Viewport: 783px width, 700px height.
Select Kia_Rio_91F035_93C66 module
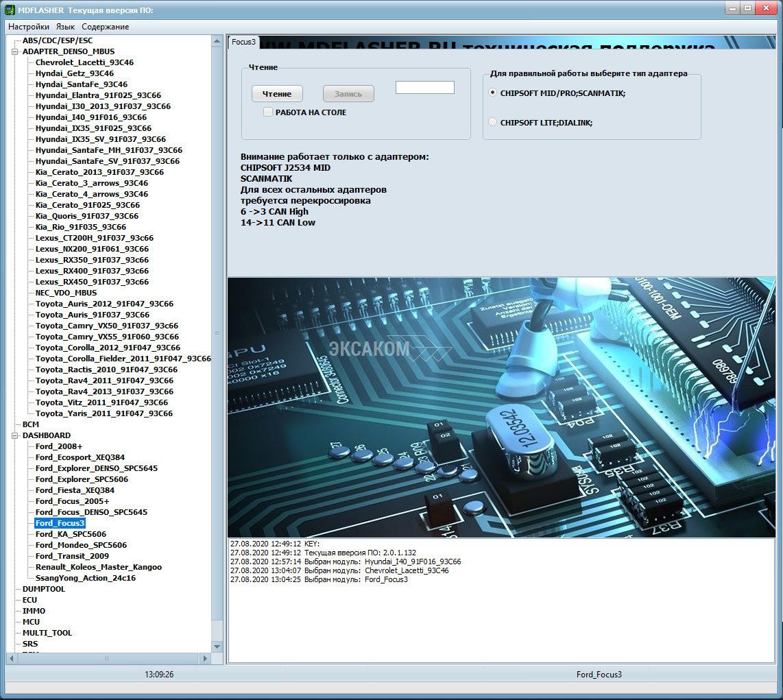click(81, 227)
